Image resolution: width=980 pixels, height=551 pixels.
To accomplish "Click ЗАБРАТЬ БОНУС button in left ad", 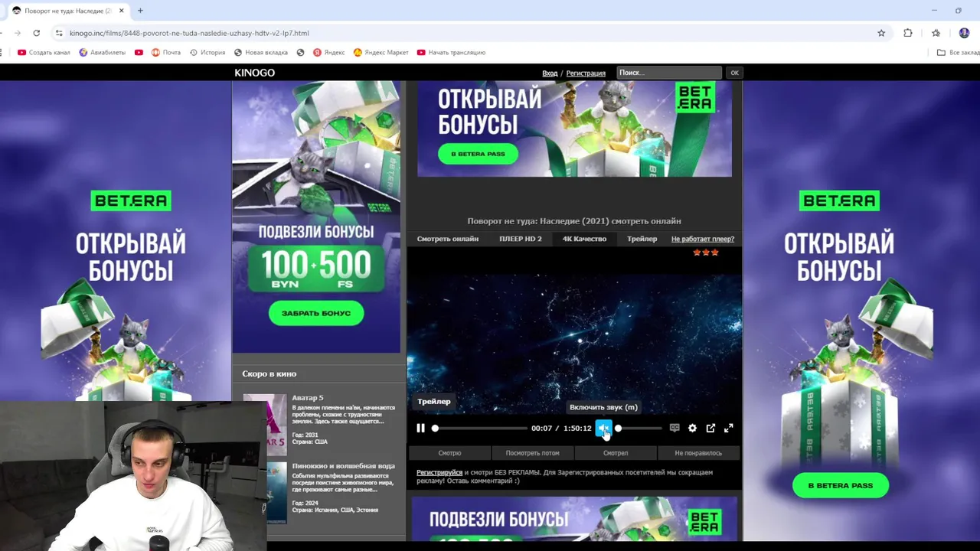I will pyautogui.click(x=316, y=313).
